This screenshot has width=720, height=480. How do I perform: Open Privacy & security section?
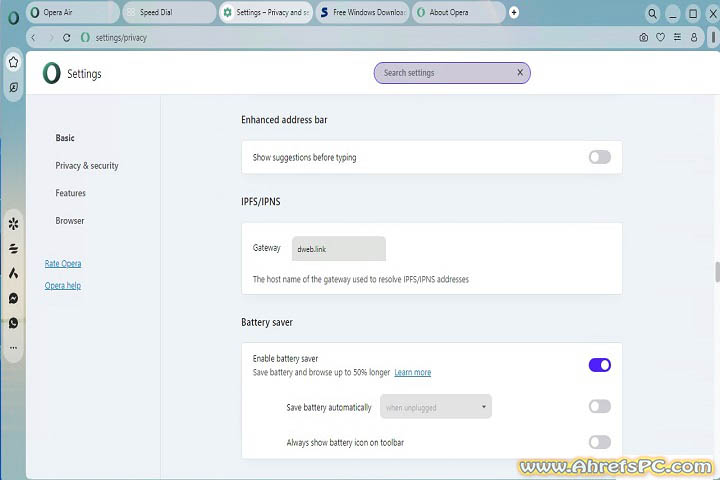(87, 165)
